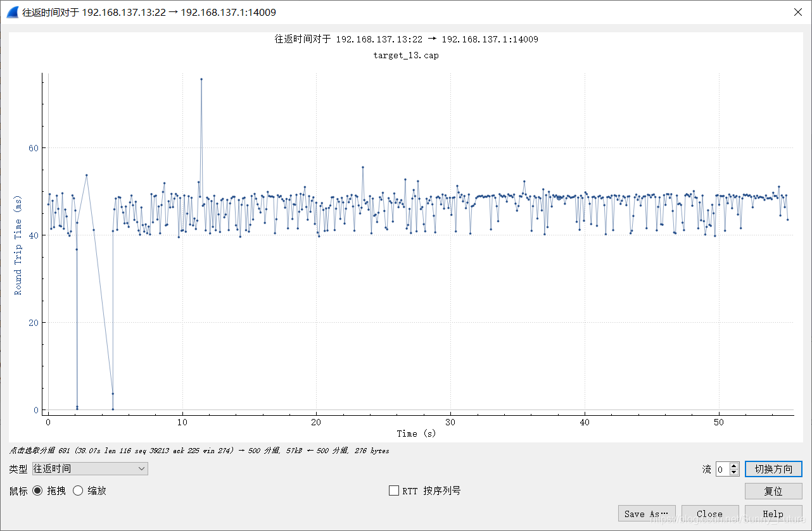This screenshot has height=531, width=812.
Task: Select the 拖拽 (drag) mouse radio button
Action: point(37,490)
